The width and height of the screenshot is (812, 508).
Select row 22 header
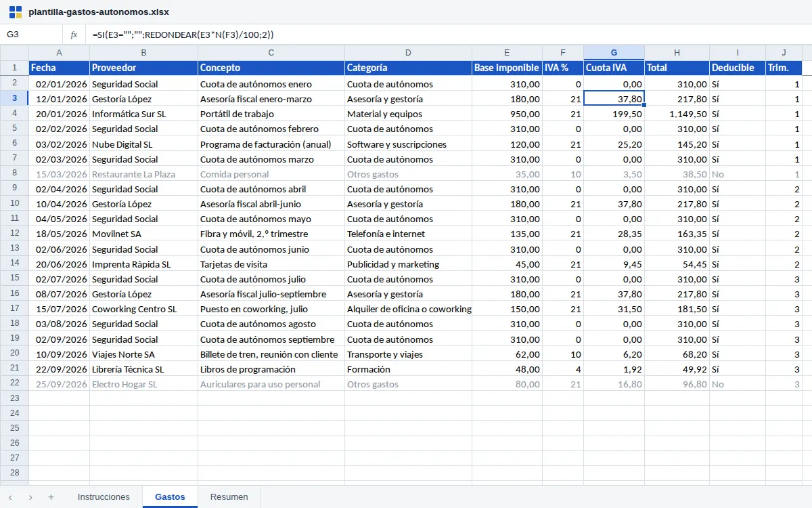(14, 383)
